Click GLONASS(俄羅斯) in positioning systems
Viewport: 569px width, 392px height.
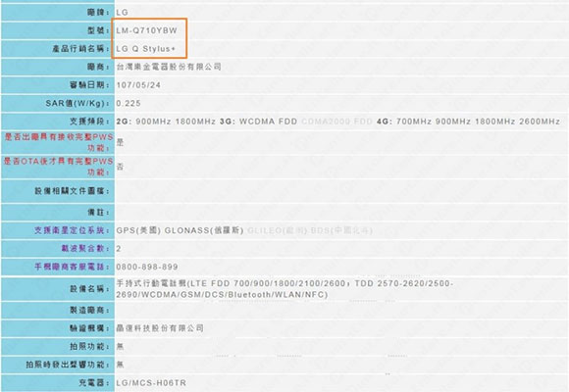(x=204, y=230)
